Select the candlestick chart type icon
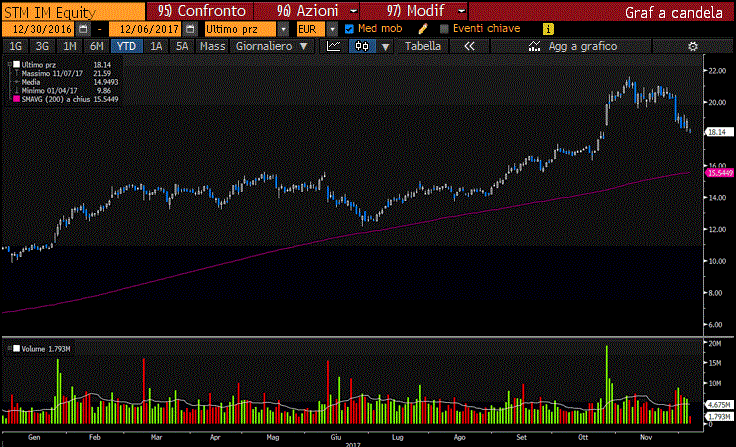Viewport: 736px width, 447px height. [x=362, y=46]
